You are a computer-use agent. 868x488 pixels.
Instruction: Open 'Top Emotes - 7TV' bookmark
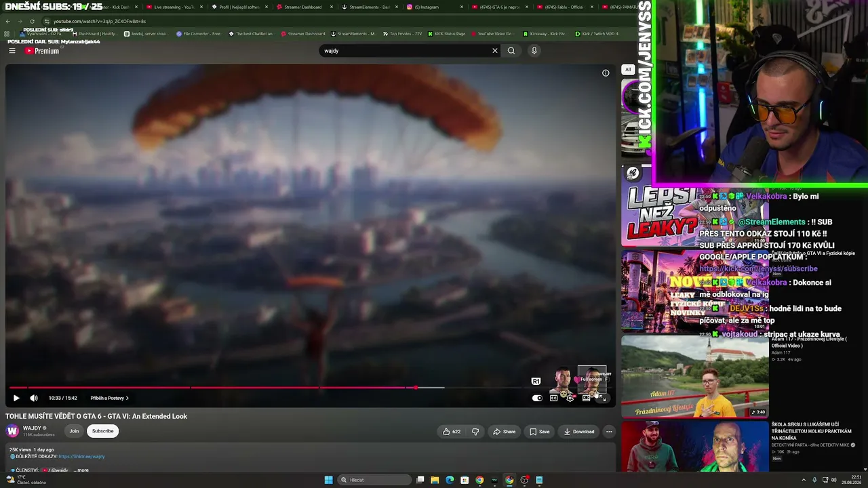(402, 34)
